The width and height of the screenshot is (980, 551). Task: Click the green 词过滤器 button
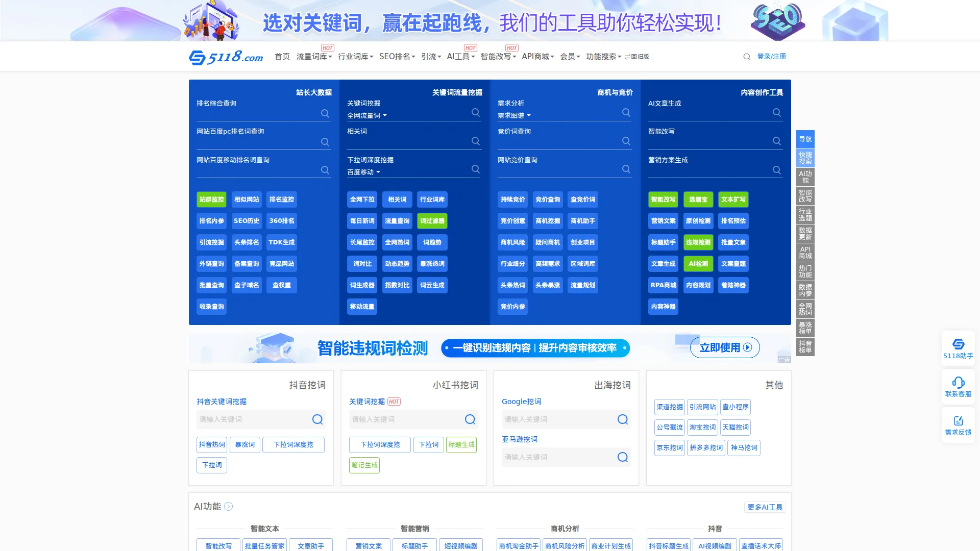[x=432, y=221]
